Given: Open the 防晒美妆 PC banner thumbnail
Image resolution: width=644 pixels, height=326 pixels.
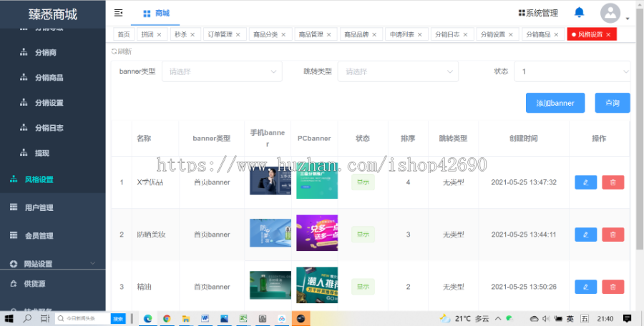Looking at the screenshot, I should click(x=317, y=233).
